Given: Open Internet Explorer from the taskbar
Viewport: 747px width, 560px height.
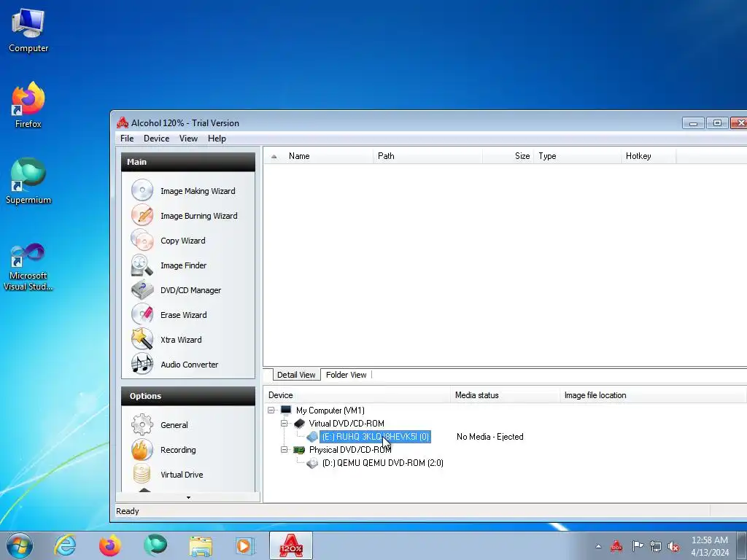Looking at the screenshot, I should 65,545.
